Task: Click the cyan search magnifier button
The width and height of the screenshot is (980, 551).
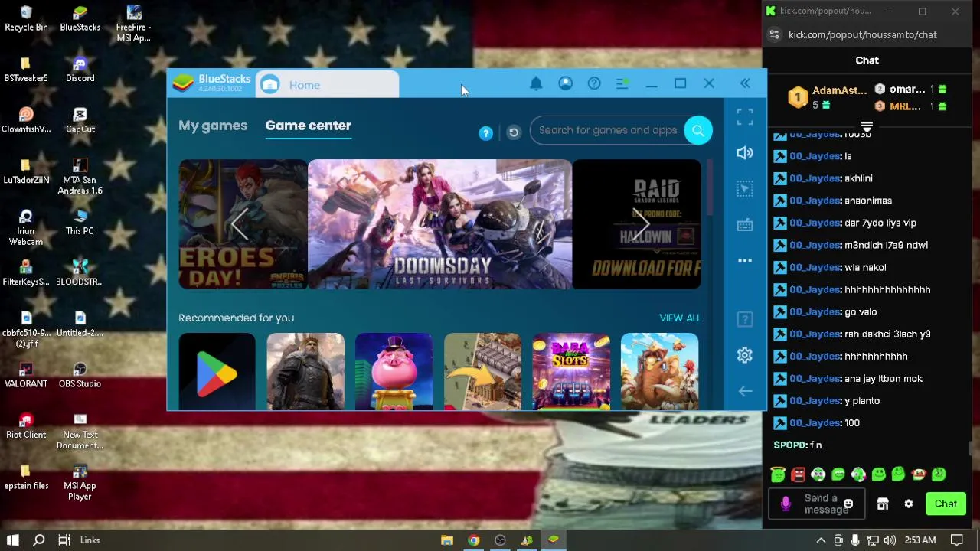Action: (698, 130)
